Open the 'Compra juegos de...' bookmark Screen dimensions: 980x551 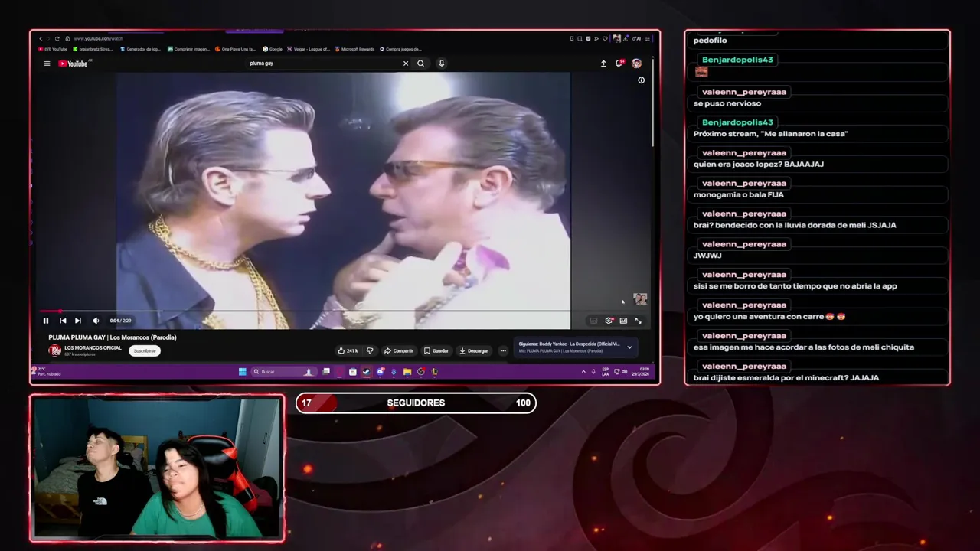(400, 49)
